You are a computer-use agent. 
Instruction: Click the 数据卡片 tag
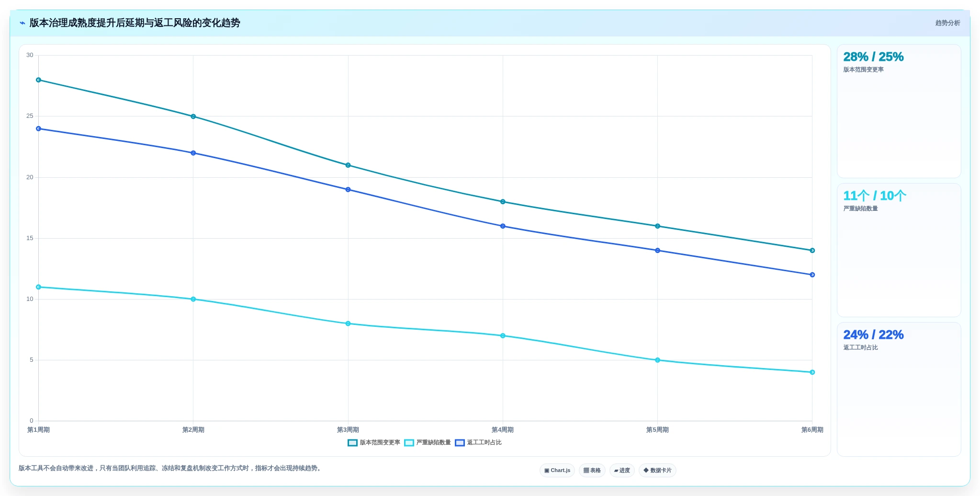pos(657,471)
